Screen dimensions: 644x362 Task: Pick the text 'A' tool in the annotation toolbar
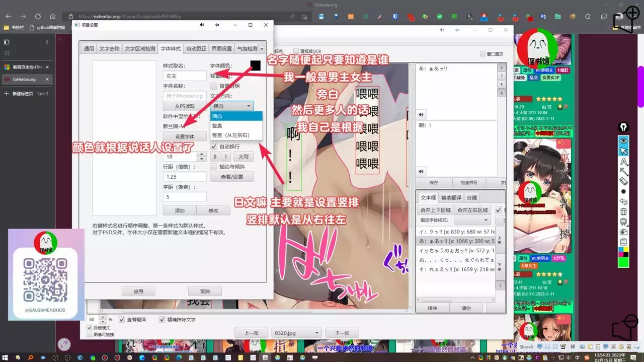pyautogui.click(x=623, y=162)
